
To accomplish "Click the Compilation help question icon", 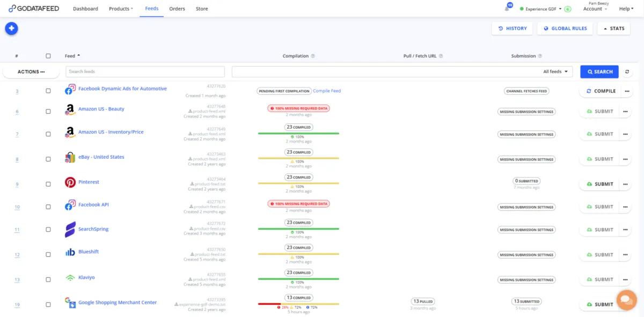I will tap(313, 56).
